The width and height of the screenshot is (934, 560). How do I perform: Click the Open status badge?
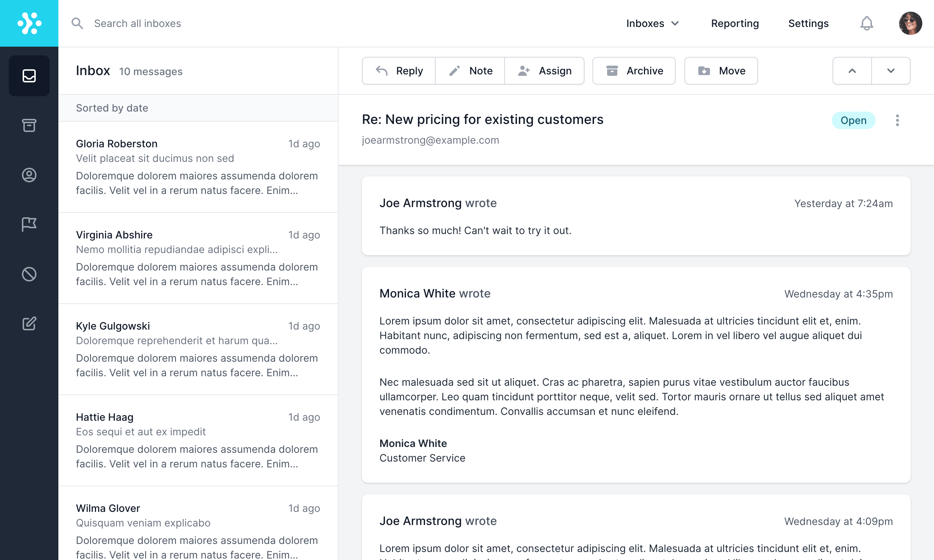pyautogui.click(x=853, y=120)
